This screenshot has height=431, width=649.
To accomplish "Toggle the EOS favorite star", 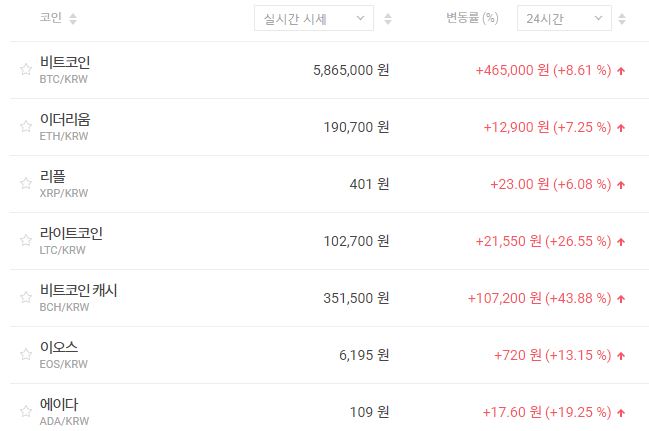I will click(x=26, y=354).
